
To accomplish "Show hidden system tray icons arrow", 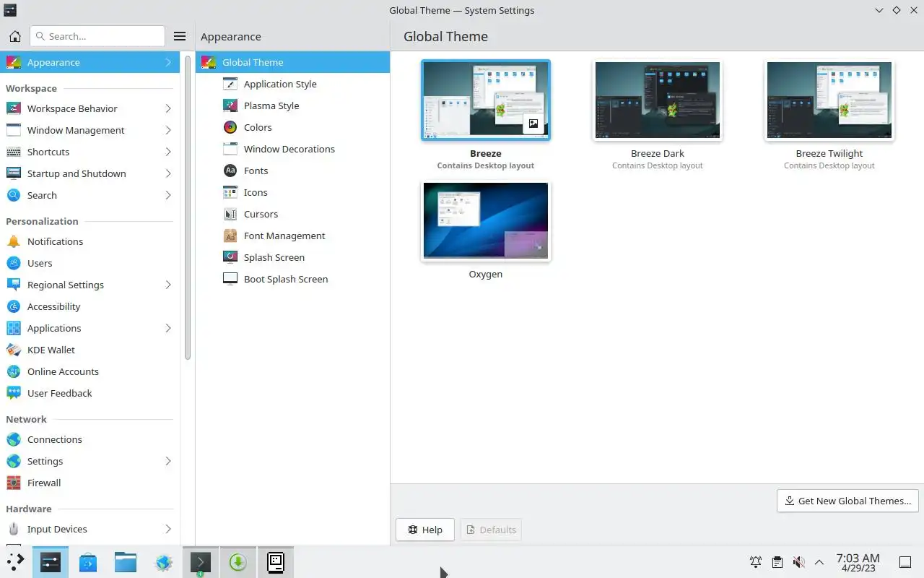I will pos(819,562).
